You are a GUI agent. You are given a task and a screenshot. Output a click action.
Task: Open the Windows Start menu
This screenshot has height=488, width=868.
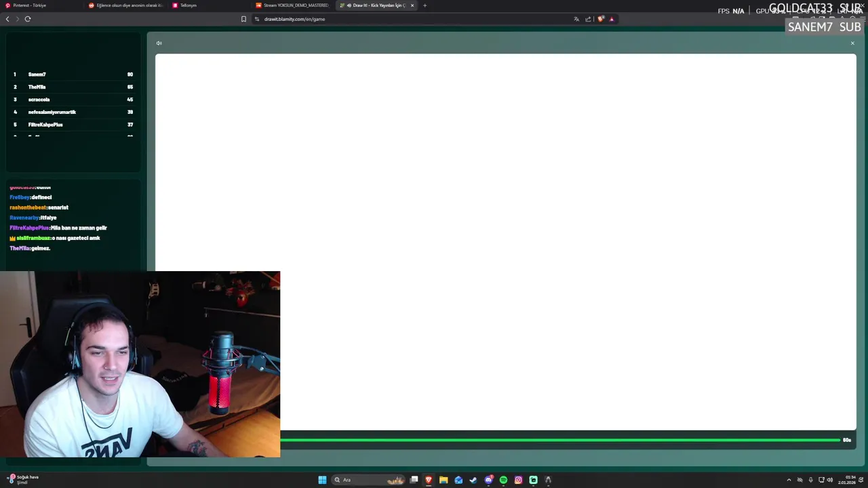coord(322,480)
